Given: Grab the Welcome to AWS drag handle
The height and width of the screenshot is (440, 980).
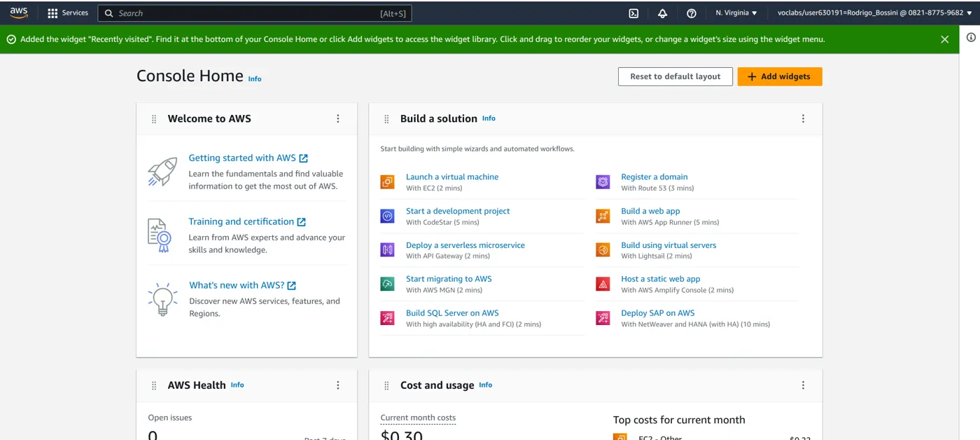Looking at the screenshot, I should coord(154,119).
